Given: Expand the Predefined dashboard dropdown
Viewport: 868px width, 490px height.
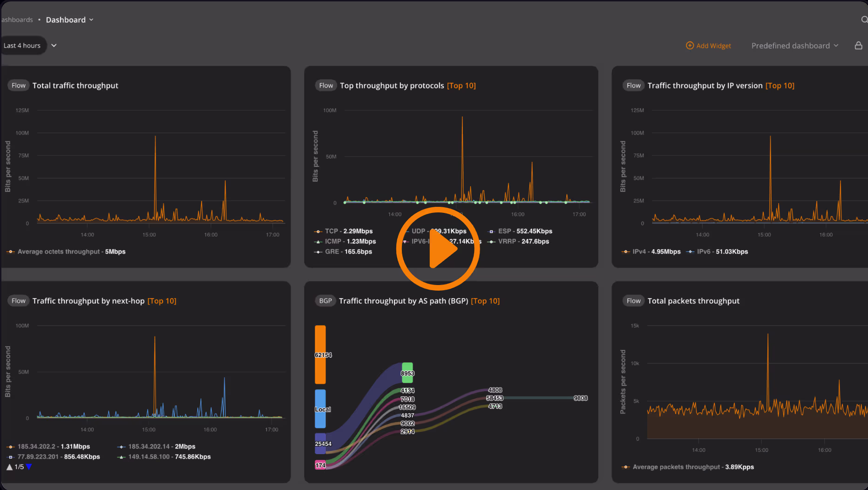Looking at the screenshot, I should click(x=794, y=46).
